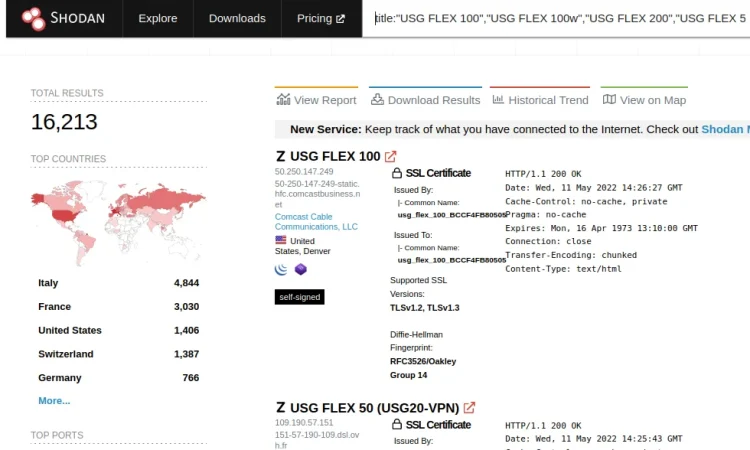Click the United States flag icon

tap(281, 240)
